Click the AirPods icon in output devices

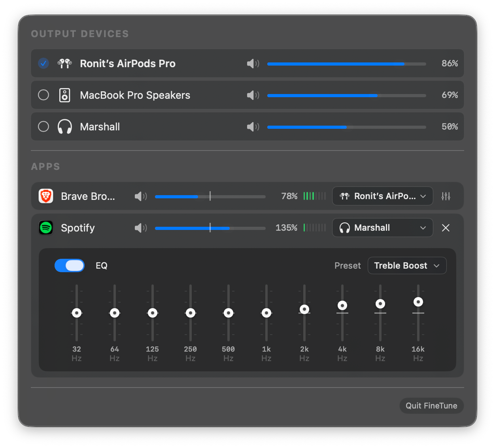(x=65, y=63)
